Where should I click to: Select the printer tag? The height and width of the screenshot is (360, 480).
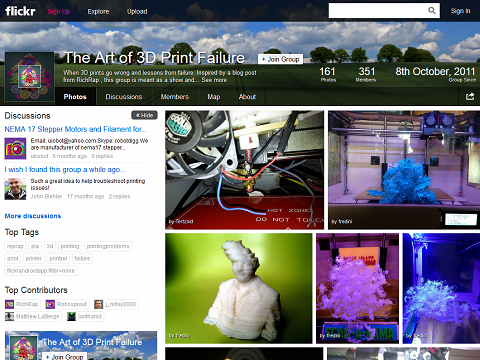[x=34, y=258]
